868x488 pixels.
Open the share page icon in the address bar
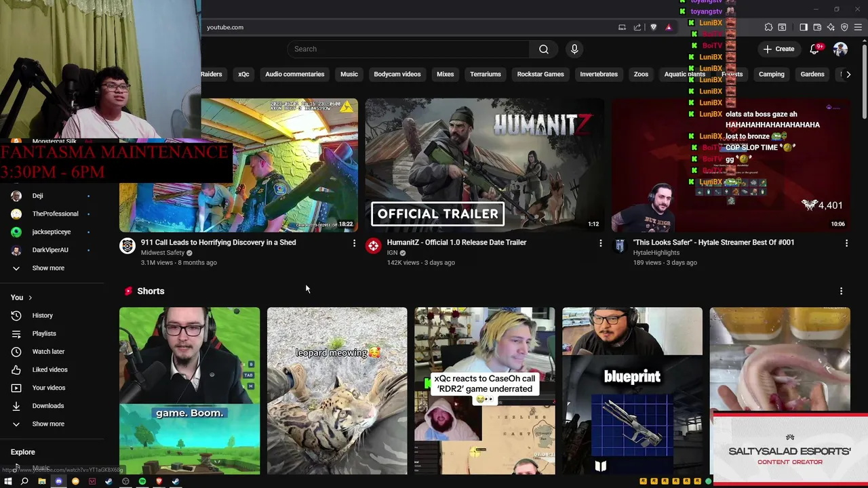(637, 27)
